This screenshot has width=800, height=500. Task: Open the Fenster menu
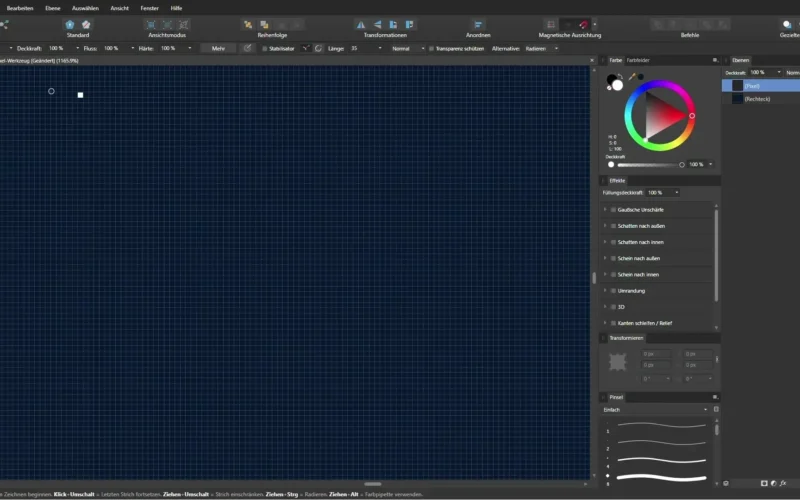pyautogui.click(x=149, y=7)
